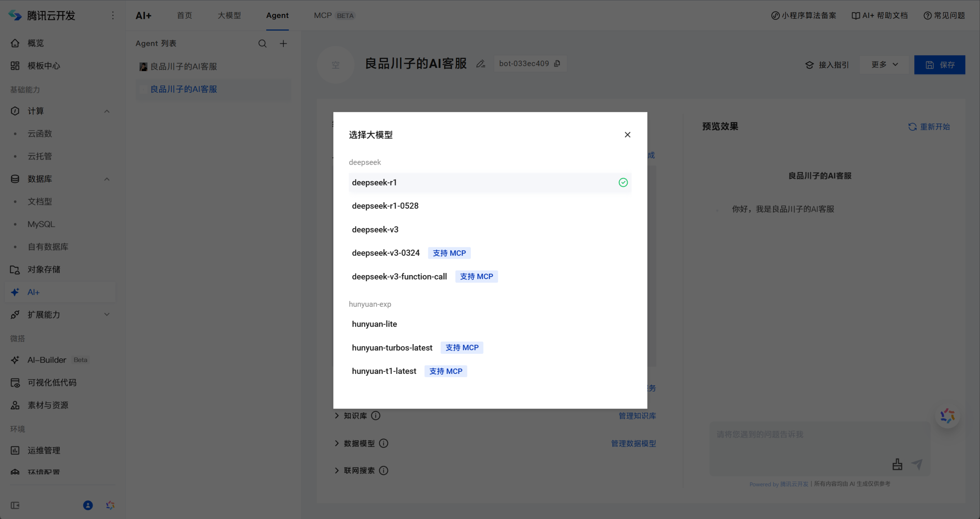Click the 对象存储 icon
980x519 pixels.
[x=15, y=270]
